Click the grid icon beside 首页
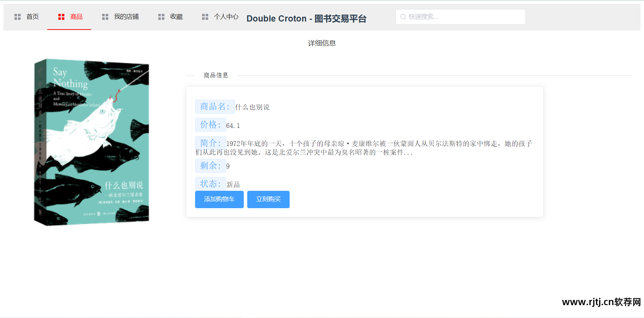Screen dimensions: 644x318 click(x=17, y=17)
